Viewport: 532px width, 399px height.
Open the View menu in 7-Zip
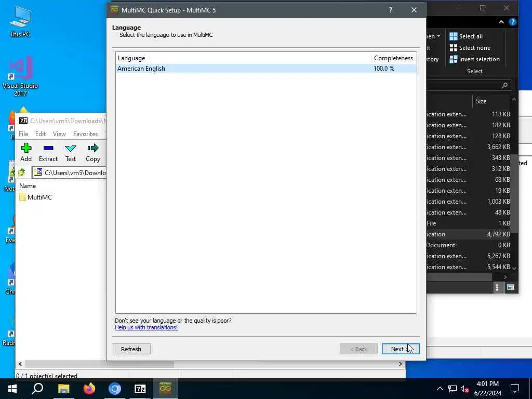click(59, 134)
